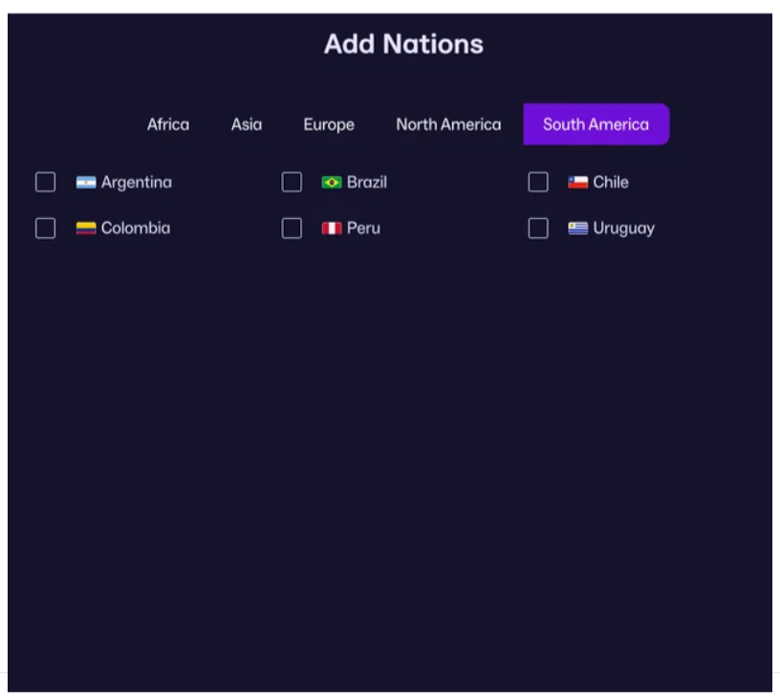Screen dimensions: 780x700
Task: Select the Colombia checkbox
Action: coord(45,229)
